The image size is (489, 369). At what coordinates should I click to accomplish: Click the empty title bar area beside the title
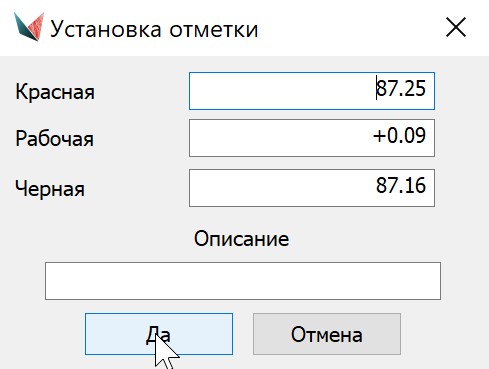coord(350,28)
